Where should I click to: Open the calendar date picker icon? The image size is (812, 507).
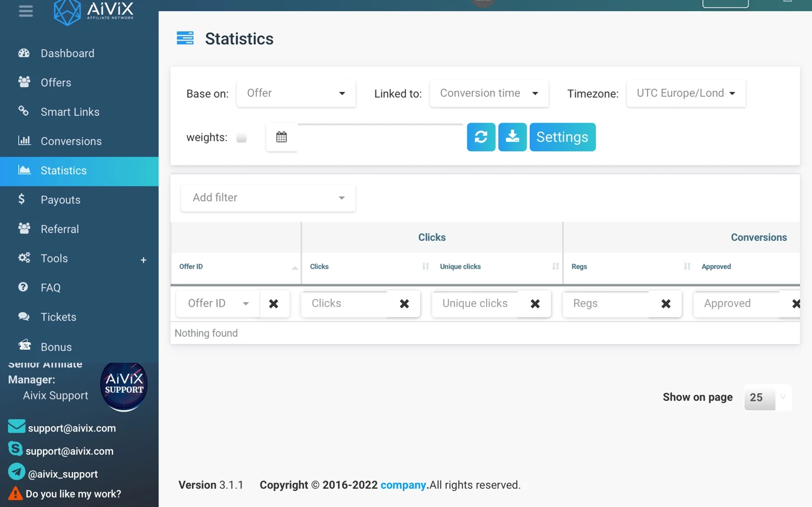click(x=282, y=137)
